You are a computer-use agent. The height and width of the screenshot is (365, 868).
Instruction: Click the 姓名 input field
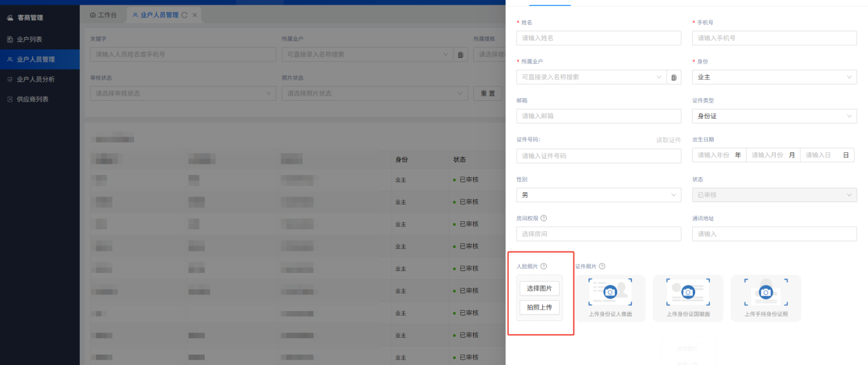(598, 38)
